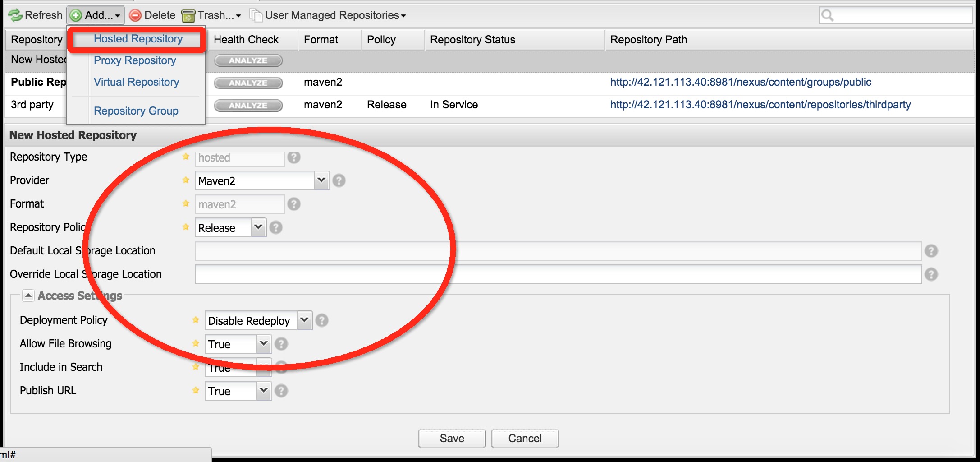
Task: Click help icon for Override Local Storage Location
Action: pyautogui.click(x=931, y=275)
